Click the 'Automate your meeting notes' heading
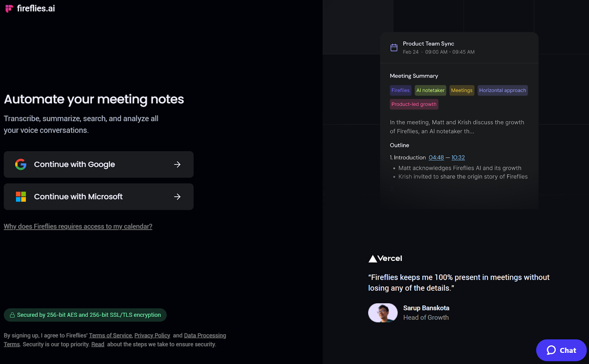Image resolution: width=589 pixels, height=364 pixels. 94,99
